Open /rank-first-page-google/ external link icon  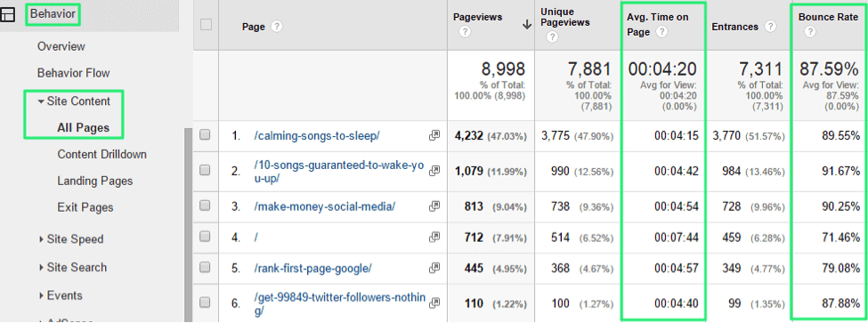tap(434, 268)
